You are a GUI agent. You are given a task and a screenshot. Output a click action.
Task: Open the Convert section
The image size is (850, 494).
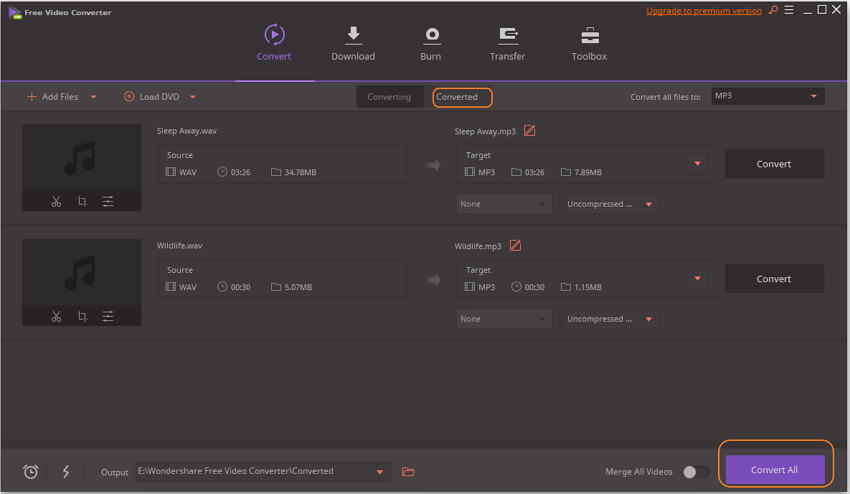click(274, 43)
